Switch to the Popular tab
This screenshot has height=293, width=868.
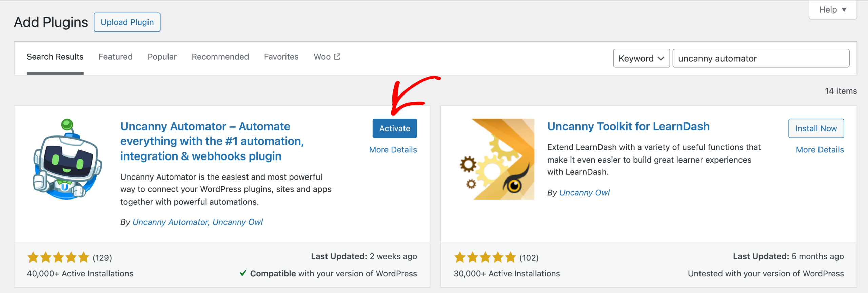[x=162, y=57]
